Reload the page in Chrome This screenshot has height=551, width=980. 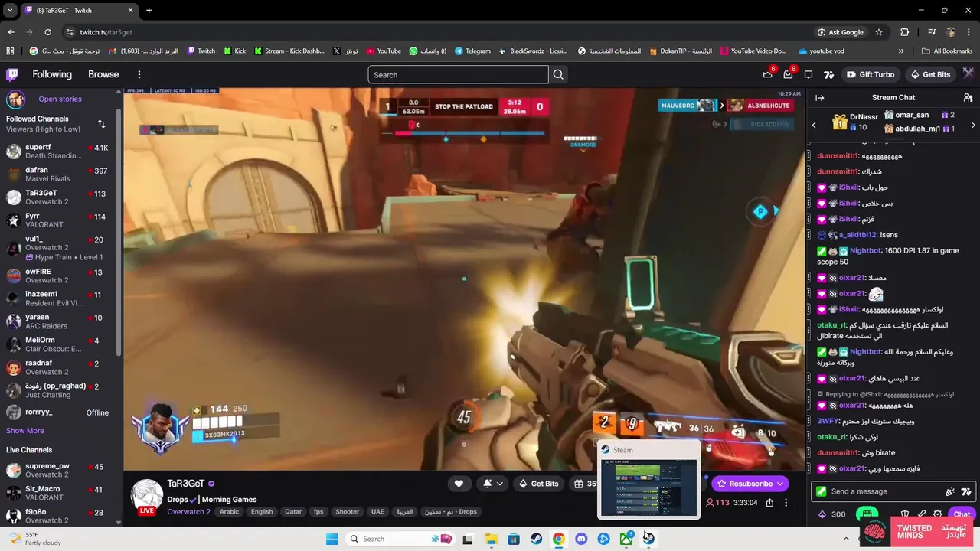[47, 32]
